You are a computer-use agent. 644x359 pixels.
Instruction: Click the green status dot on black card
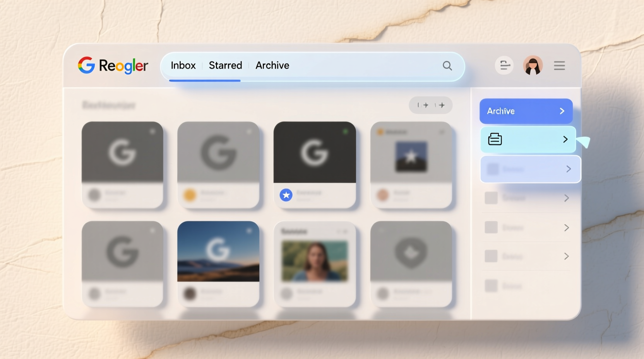coord(345,132)
